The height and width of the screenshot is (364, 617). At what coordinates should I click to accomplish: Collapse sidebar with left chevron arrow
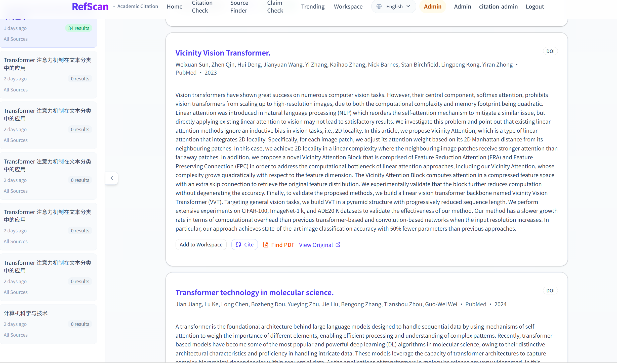point(112,178)
